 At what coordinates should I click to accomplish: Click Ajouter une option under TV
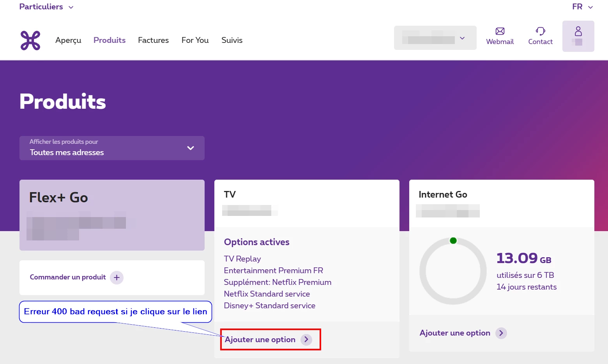pyautogui.click(x=260, y=339)
